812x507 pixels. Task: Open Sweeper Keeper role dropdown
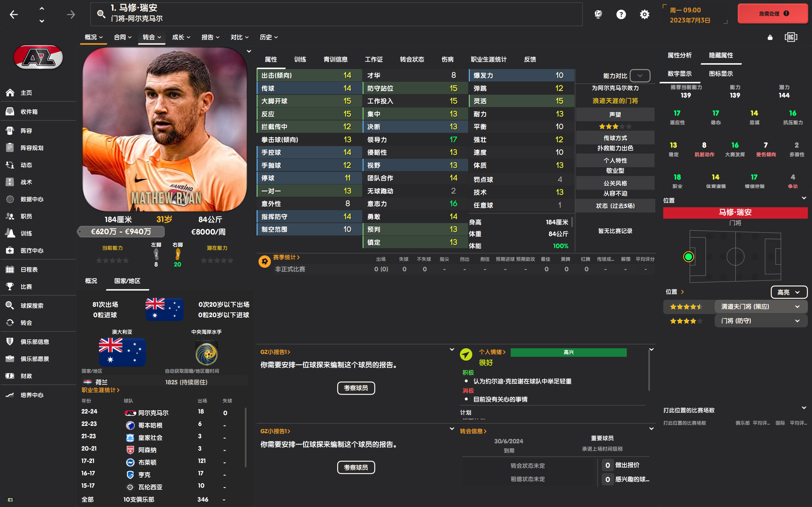coord(760,306)
